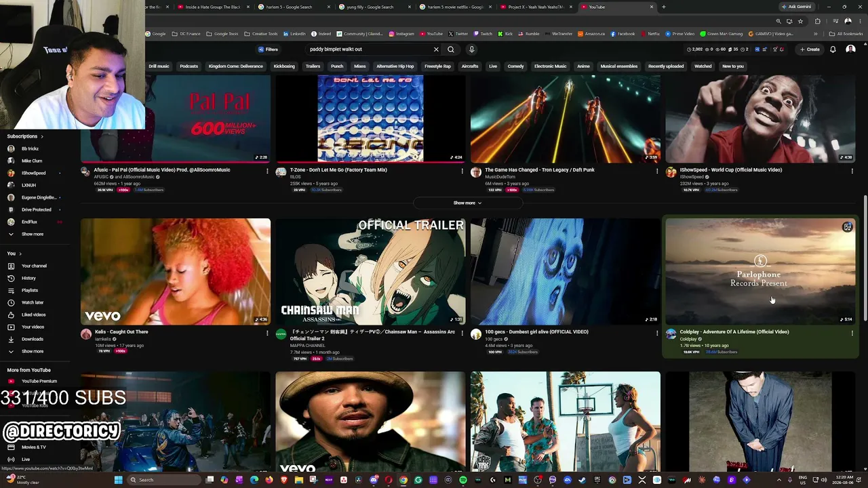Open Watch later from the sidebar
The width and height of the screenshot is (868, 488).
(33, 302)
